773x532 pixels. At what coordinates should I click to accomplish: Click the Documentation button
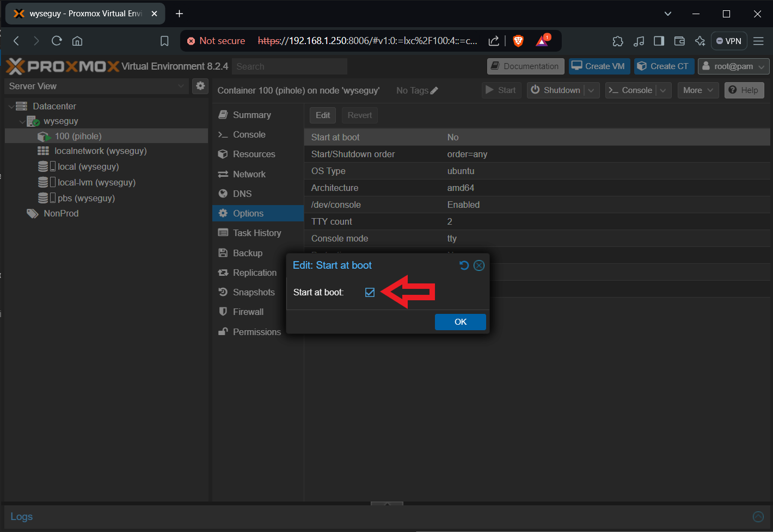(x=525, y=66)
